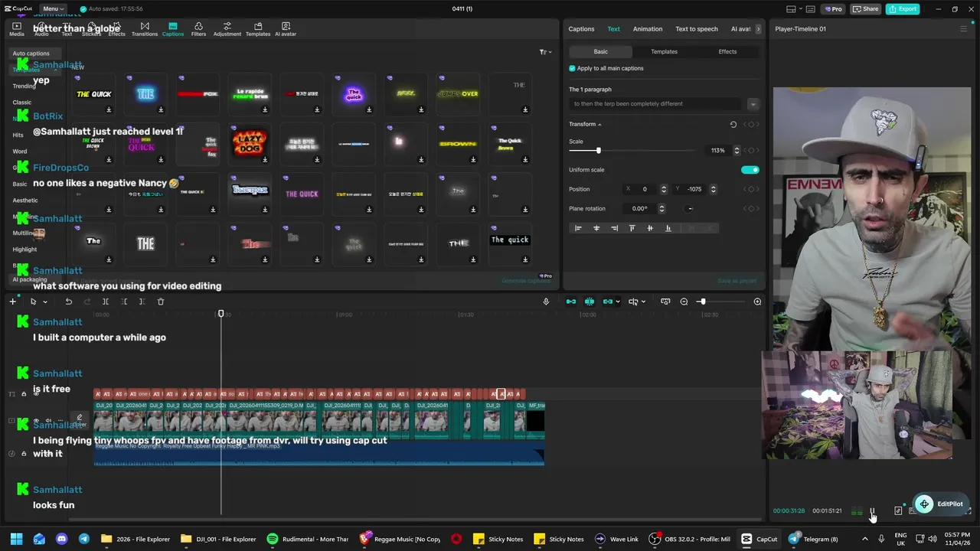980x551 pixels.
Task: Select the Aesthetic category in sidebar
Action: coord(25,201)
